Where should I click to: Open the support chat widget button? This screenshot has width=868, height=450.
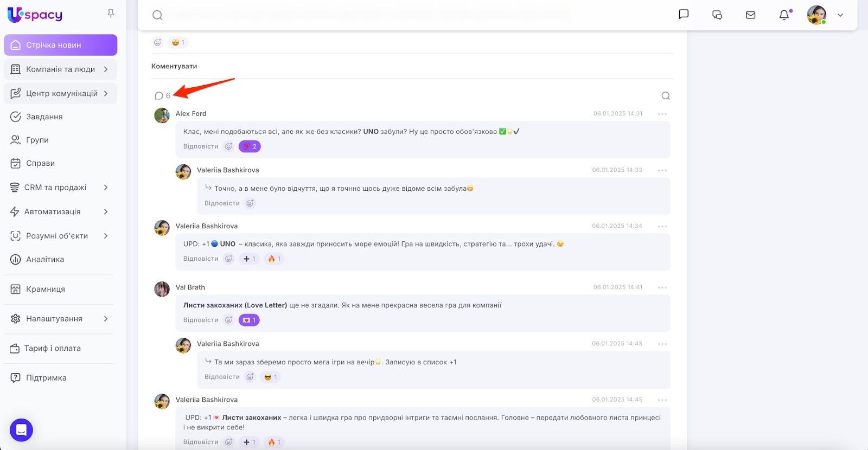21,430
